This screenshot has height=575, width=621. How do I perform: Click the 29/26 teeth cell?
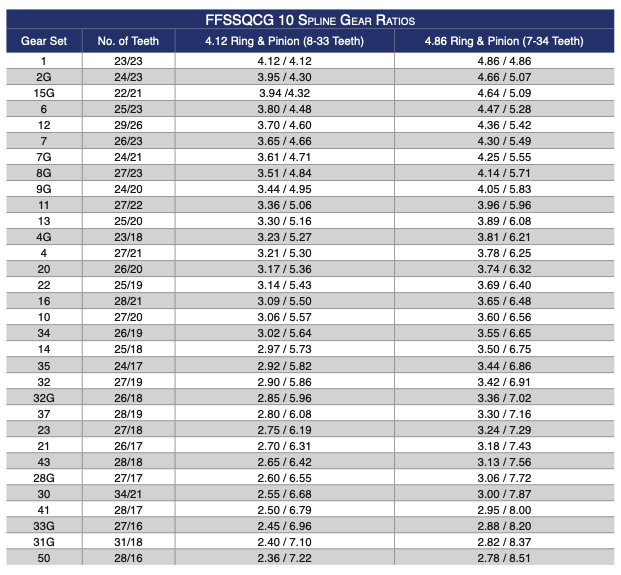click(x=128, y=125)
